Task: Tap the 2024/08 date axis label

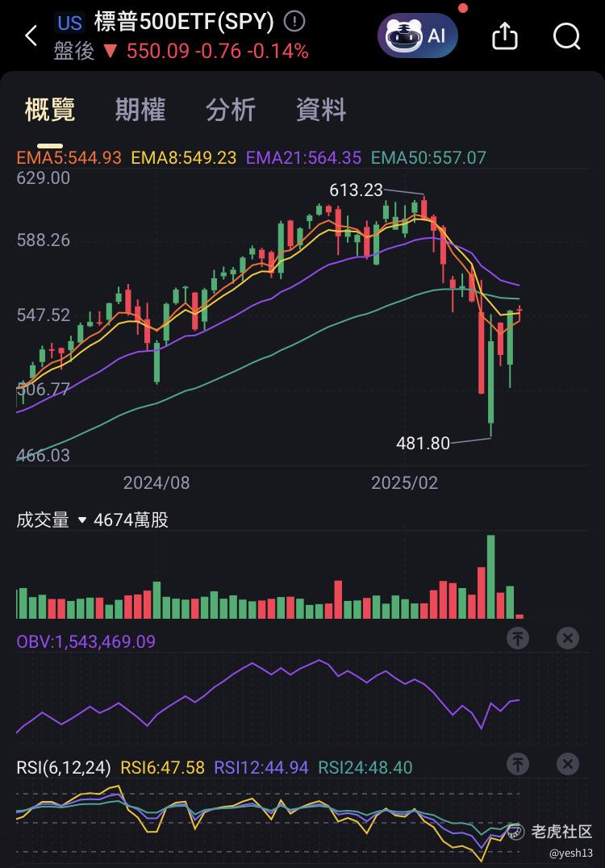Action: (156, 482)
